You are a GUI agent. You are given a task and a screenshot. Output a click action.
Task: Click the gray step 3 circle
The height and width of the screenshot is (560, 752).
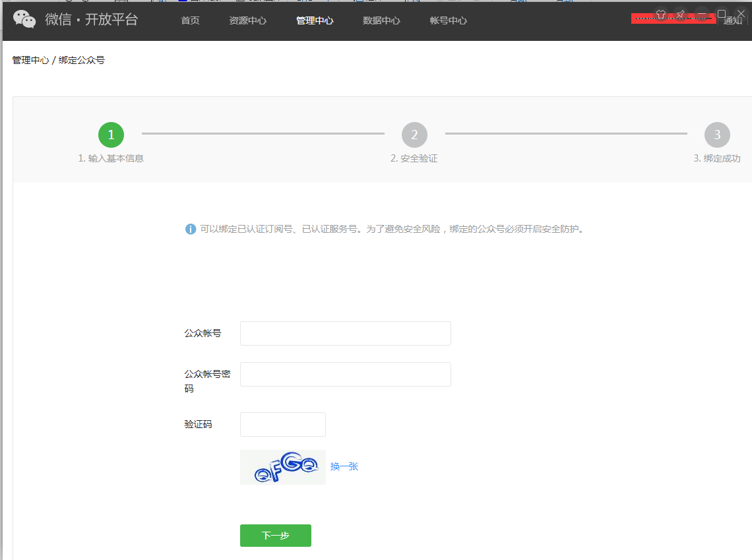[x=717, y=135]
